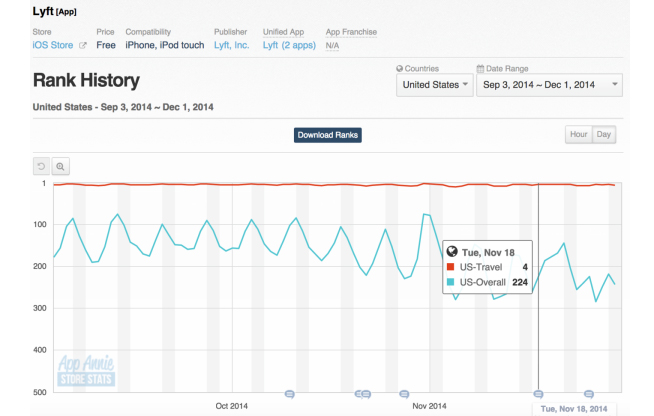Click the magnifier zoom icon above chart
The width and height of the screenshot is (654, 416).
pyautogui.click(x=60, y=166)
